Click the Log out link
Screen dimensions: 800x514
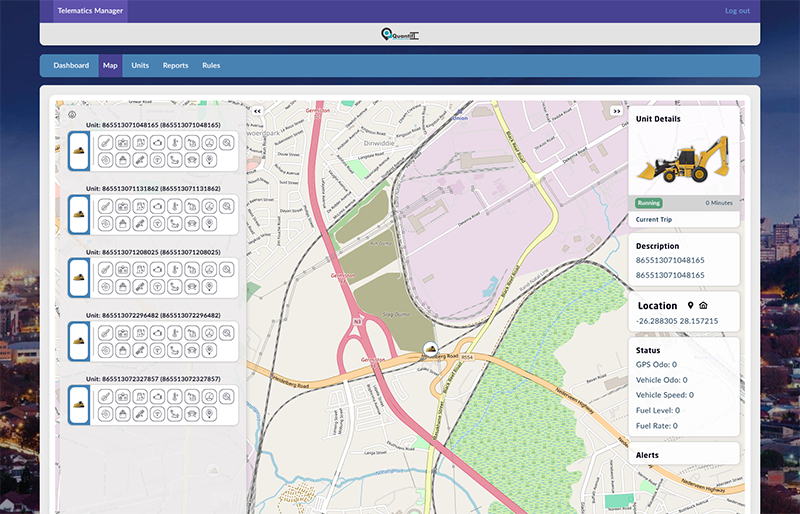pos(737,11)
